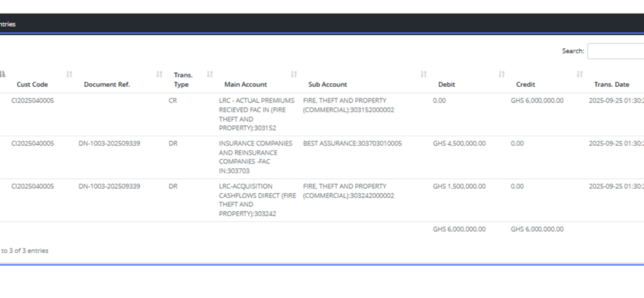This screenshot has width=644, height=298.
Task: Click the Credit column sort arrows
Action: tap(580, 74)
